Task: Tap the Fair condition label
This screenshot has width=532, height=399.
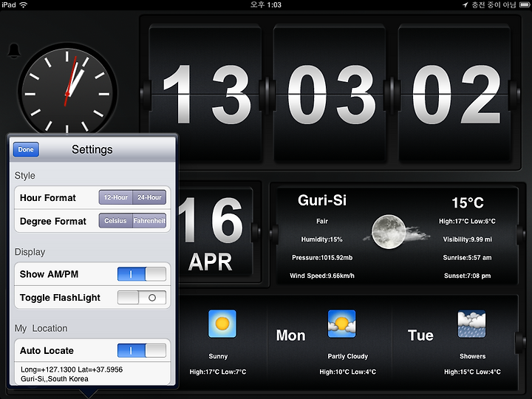Action: point(322,221)
